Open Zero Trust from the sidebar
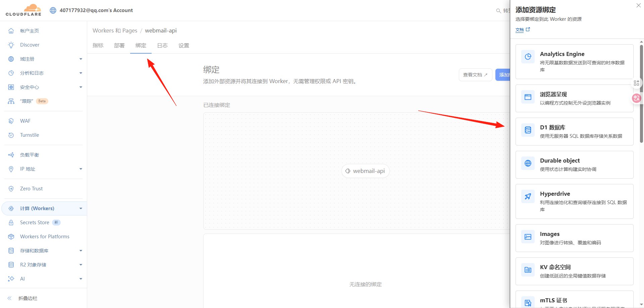644x308 pixels. pyautogui.click(x=31, y=188)
